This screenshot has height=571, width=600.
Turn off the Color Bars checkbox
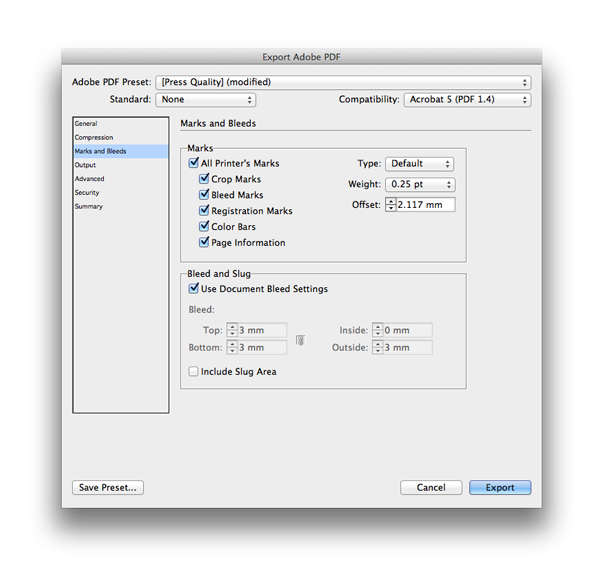tap(204, 227)
